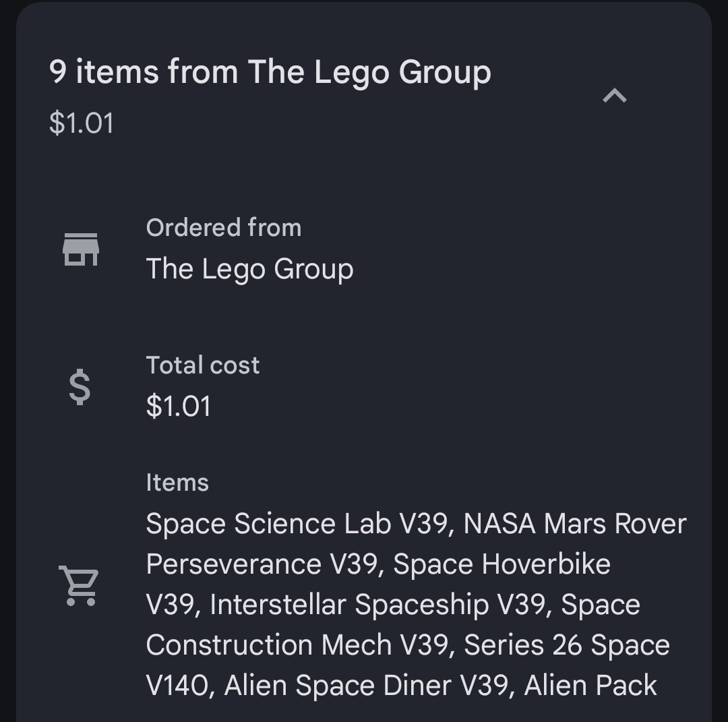Screen dimensions: 728x722
Task: Open The Lego Group merchant name under Ordered from
Action: point(250,269)
